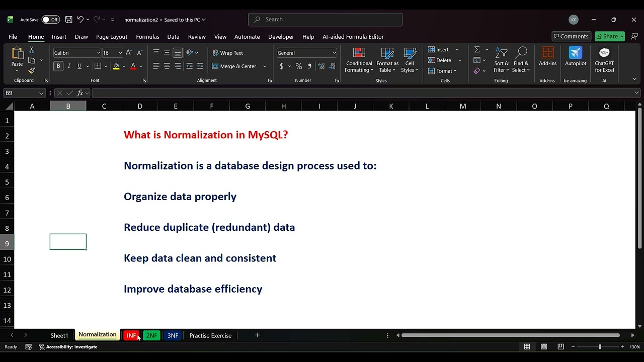Click the Cut scissors icon
The height and width of the screenshot is (362, 644).
pos(32,50)
